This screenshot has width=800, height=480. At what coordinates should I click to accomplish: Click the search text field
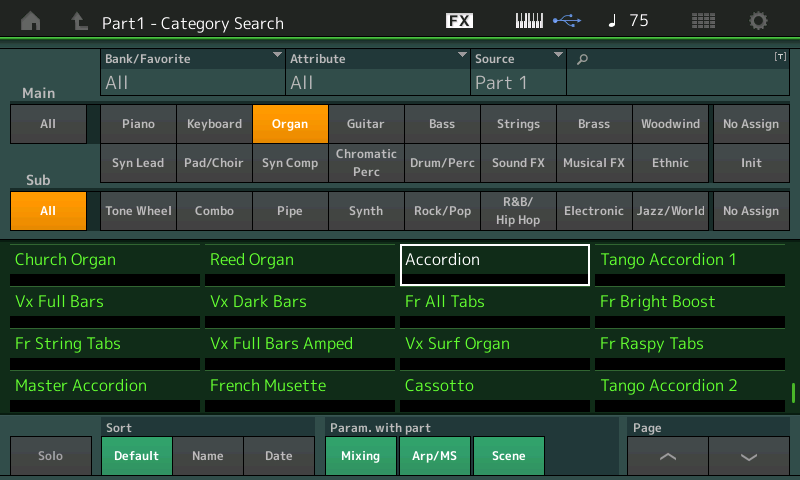pos(678,72)
